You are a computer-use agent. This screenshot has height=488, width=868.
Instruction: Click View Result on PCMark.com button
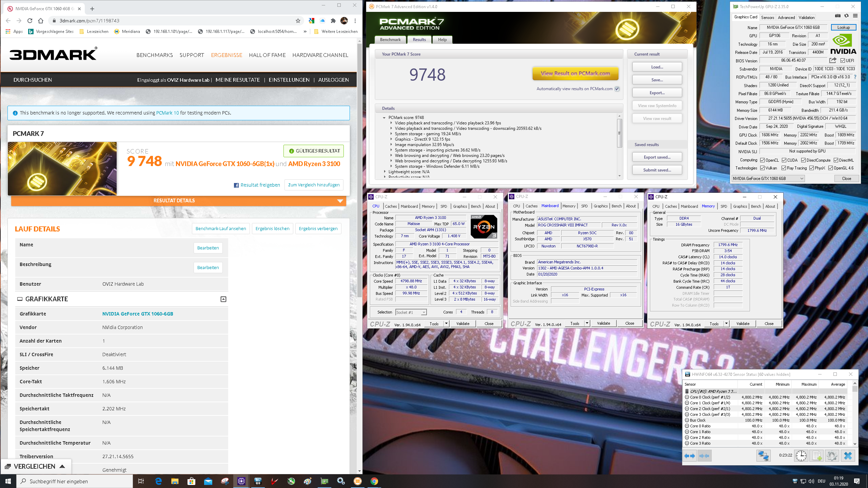click(x=575, y=73)
